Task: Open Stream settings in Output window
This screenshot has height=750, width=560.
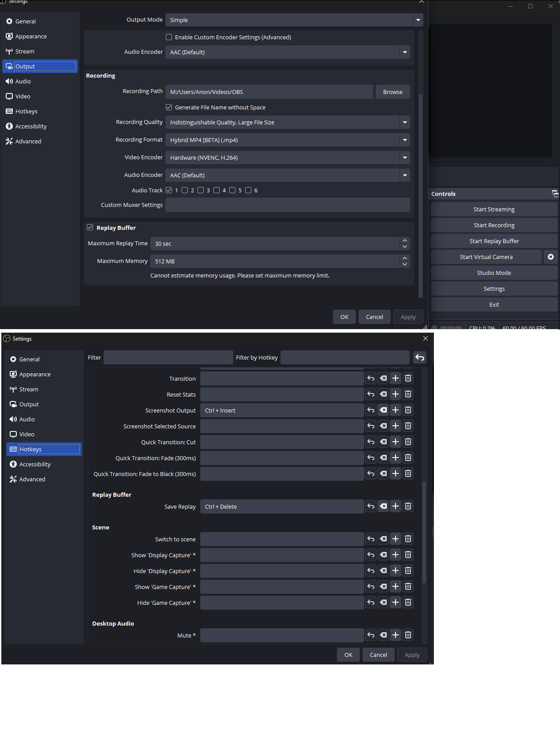Action: [40, 51]
